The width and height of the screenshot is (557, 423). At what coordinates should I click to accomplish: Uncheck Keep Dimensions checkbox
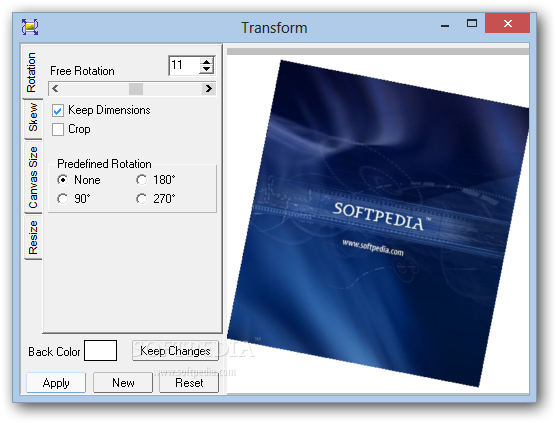pyautogui.click(x=58, y=110)
